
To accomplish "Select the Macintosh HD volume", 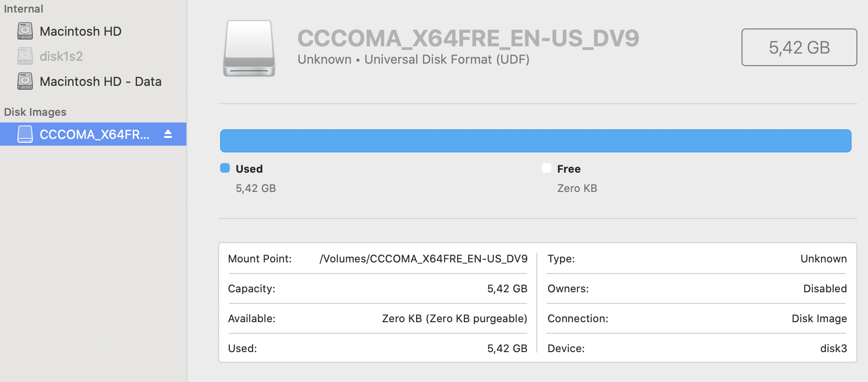I will pos(82,31).
